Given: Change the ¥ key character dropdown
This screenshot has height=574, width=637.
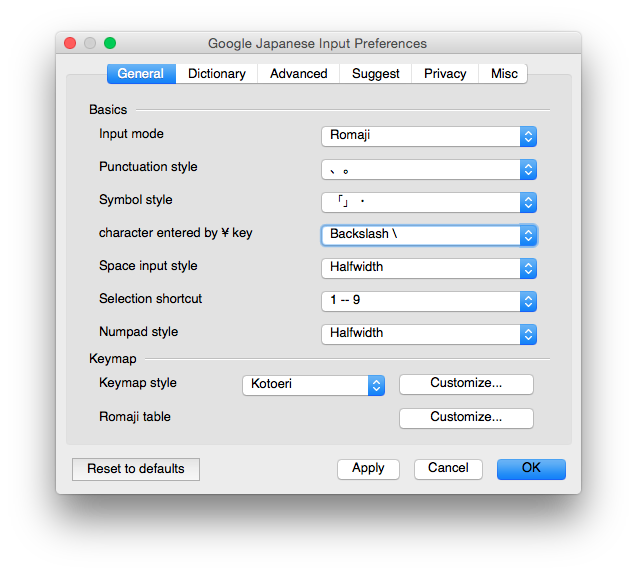Looking at the screenshot, I should [x=429, y=235].
